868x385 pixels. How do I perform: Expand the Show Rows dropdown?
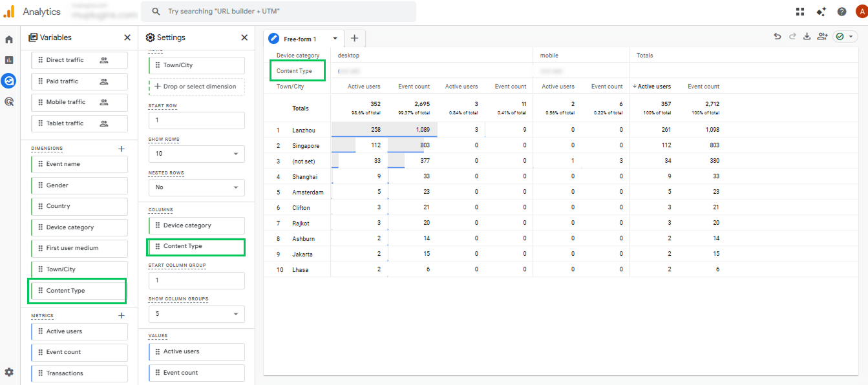196,154
